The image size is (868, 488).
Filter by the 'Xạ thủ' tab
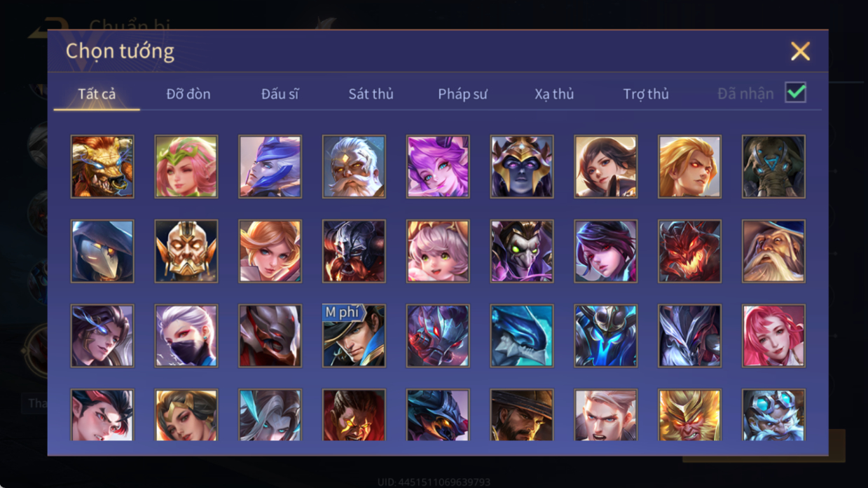pyautogui.click(x=554, y=94)
